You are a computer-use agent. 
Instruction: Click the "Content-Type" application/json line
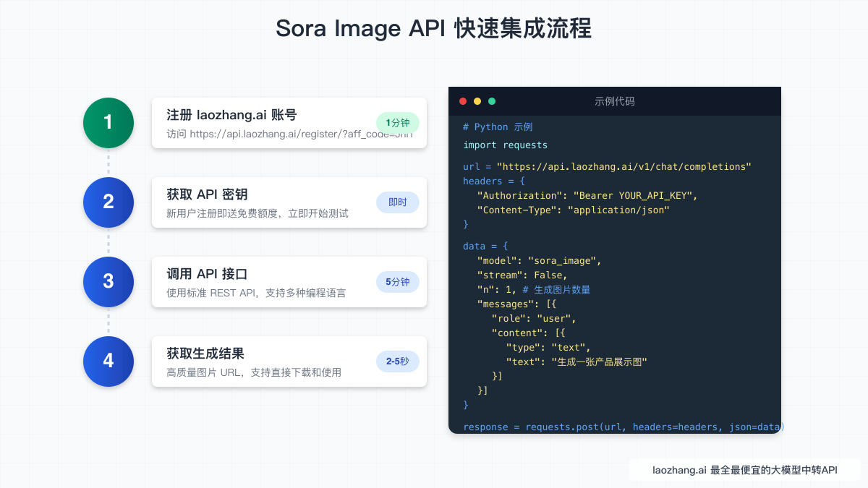pyautogui.click(x=574, y=210)
